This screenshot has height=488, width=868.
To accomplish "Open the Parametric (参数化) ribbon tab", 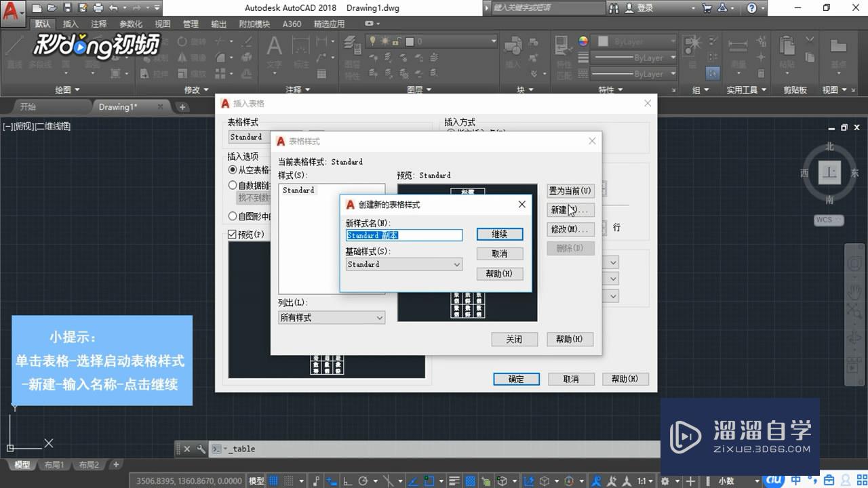I will pyautogui.click(x=131, y=24).
